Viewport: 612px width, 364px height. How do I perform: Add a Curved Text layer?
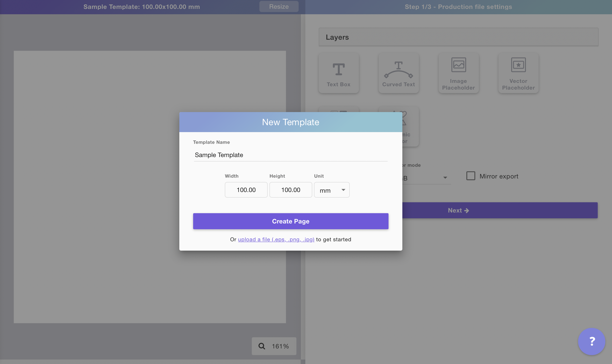point(398,73)
